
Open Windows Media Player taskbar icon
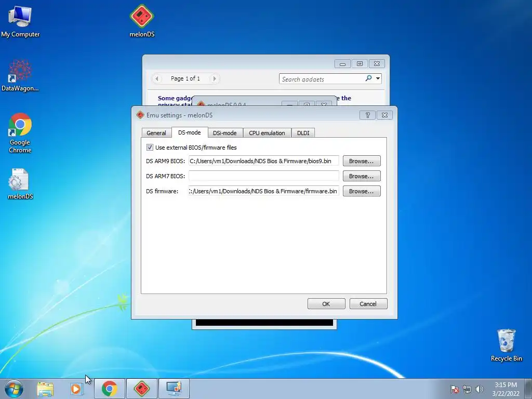(x=76, y=389)
